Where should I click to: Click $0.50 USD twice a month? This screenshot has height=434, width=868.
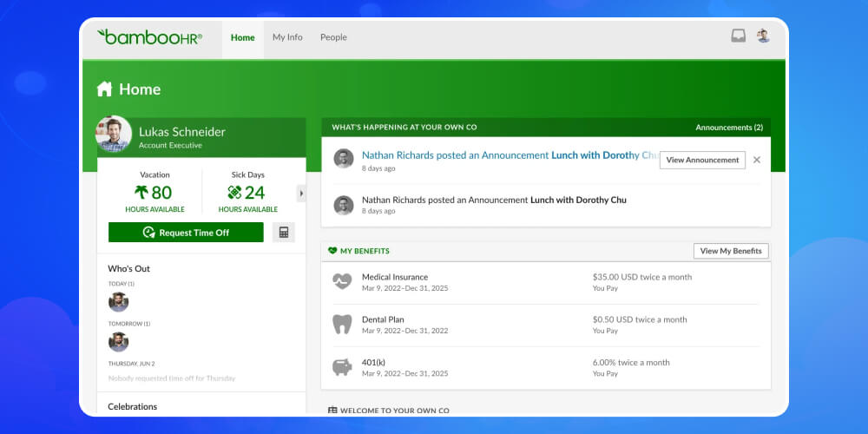click(x=640, y=319)
